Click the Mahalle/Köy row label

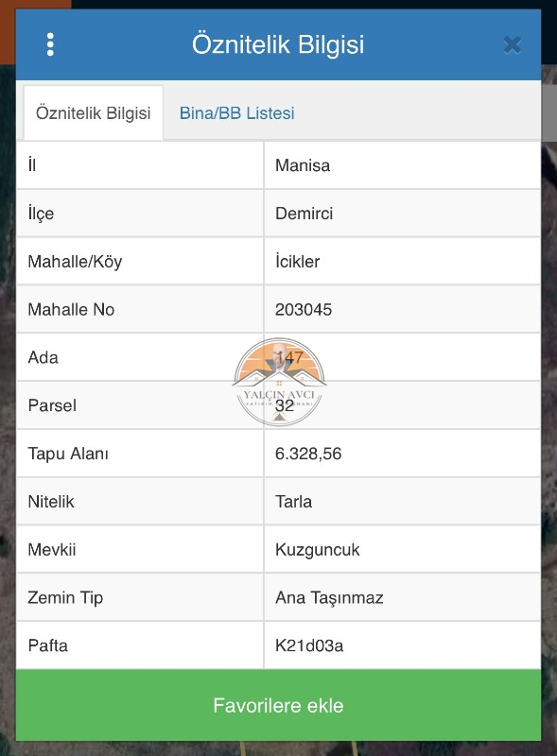coord(75,262)
